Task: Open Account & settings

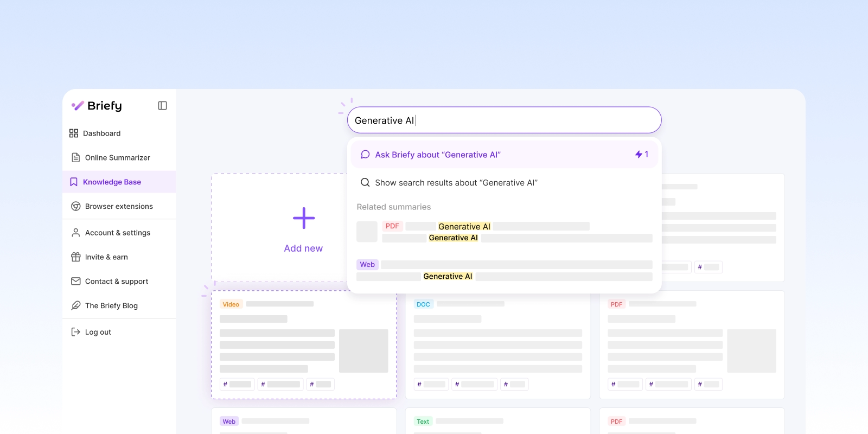Action: tap(119, 232)
